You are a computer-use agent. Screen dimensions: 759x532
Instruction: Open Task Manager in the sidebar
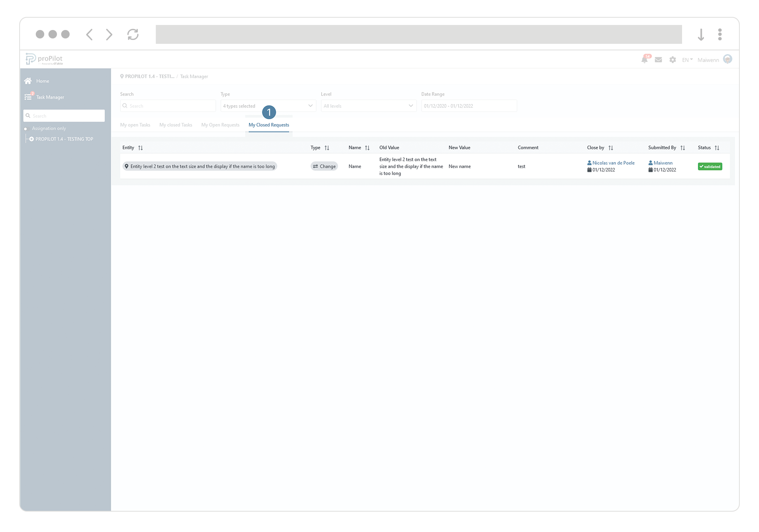50,97
